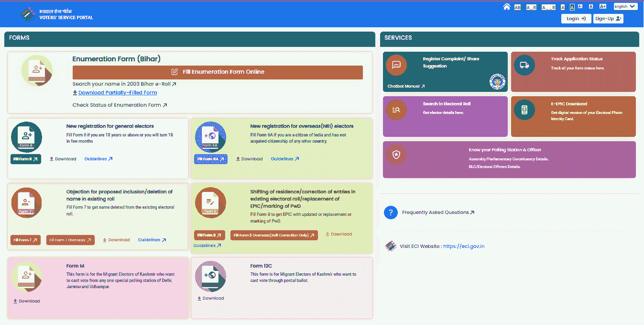
Task: Open Track Application Status card
Action: [x=573, y=72]
